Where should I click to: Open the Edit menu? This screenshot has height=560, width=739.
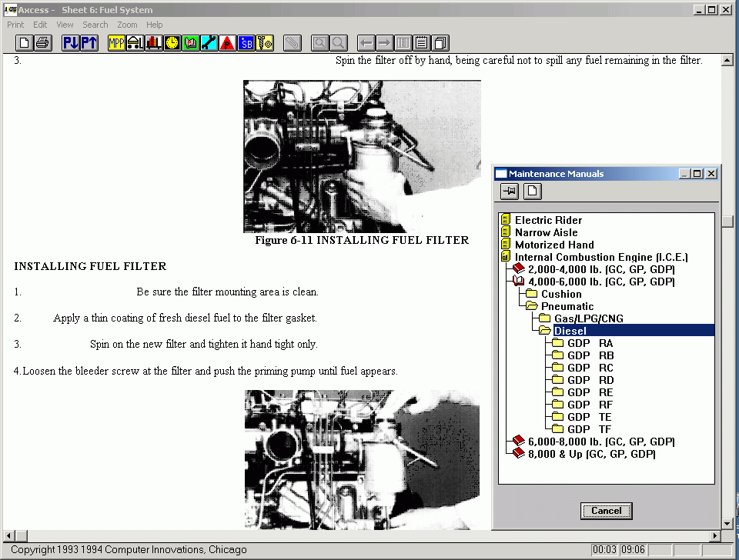[x=40, y=25]
